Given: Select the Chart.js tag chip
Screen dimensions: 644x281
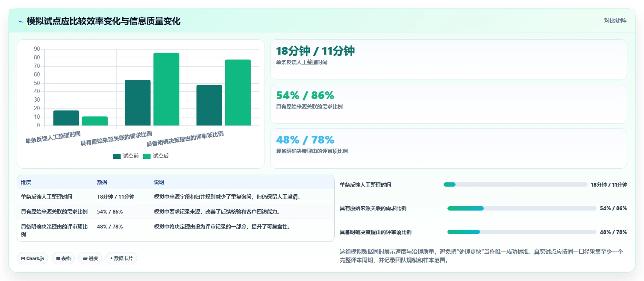Looking at the screenshot, I should point(32,258).
